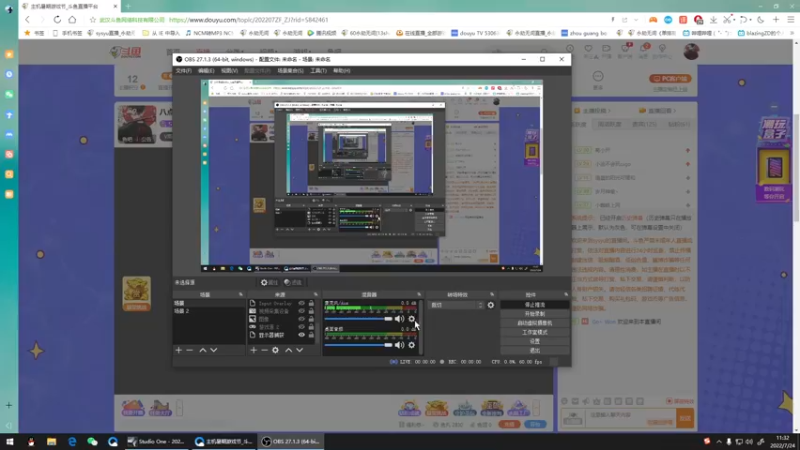Mute desktop audio (桌面音频) speaker icon
Image resolution: width=800 pixels, height=450 pixels.
tap(399, 345)
